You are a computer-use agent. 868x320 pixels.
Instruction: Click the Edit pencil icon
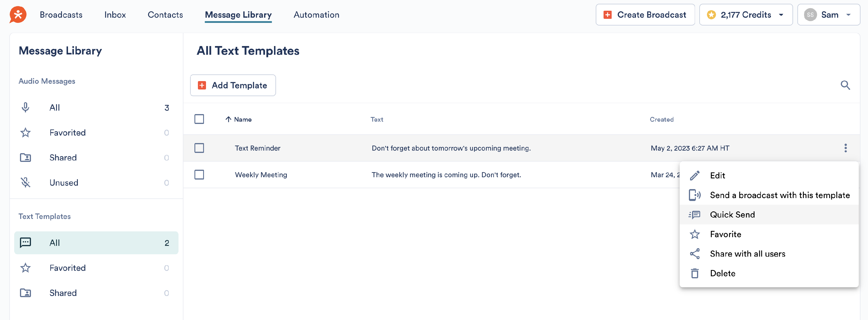pos(694,176)
